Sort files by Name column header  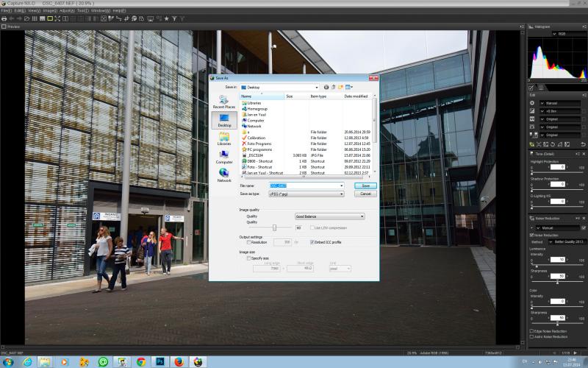[262, 96]
